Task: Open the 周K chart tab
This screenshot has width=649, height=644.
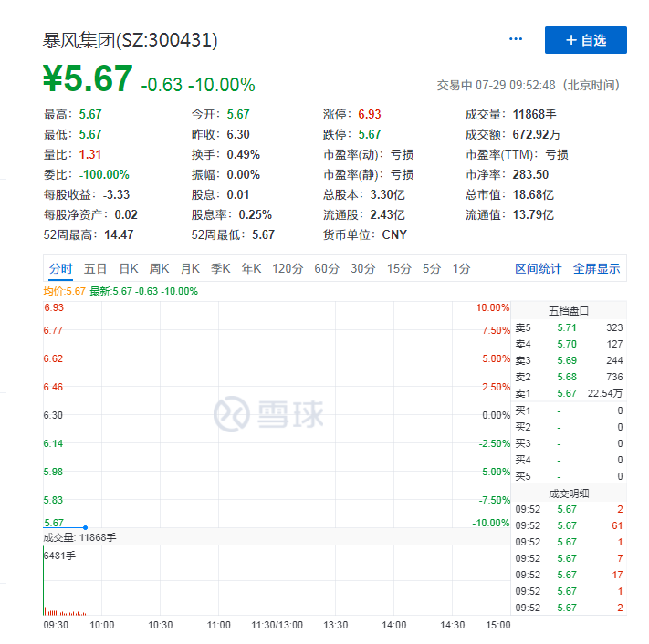Action: (160, 268)
